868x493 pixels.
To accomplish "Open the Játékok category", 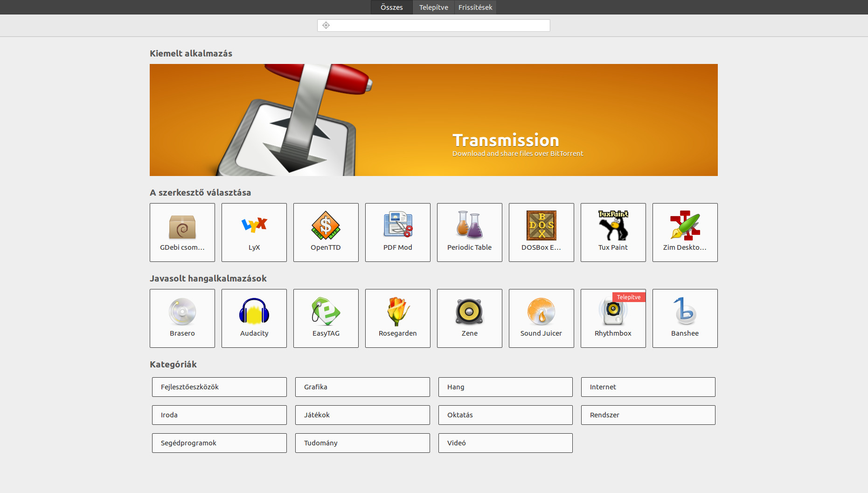I will tap(362, 415).
